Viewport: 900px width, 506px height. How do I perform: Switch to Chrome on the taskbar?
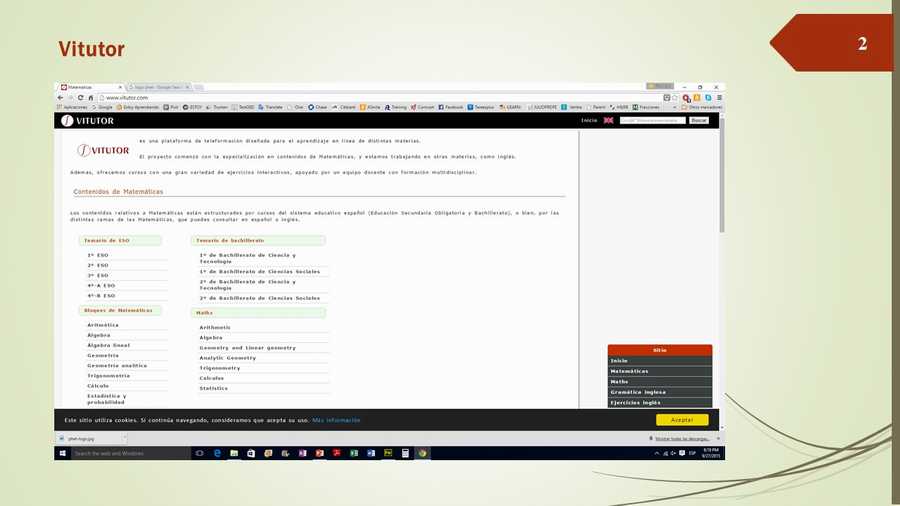point(422,453)
